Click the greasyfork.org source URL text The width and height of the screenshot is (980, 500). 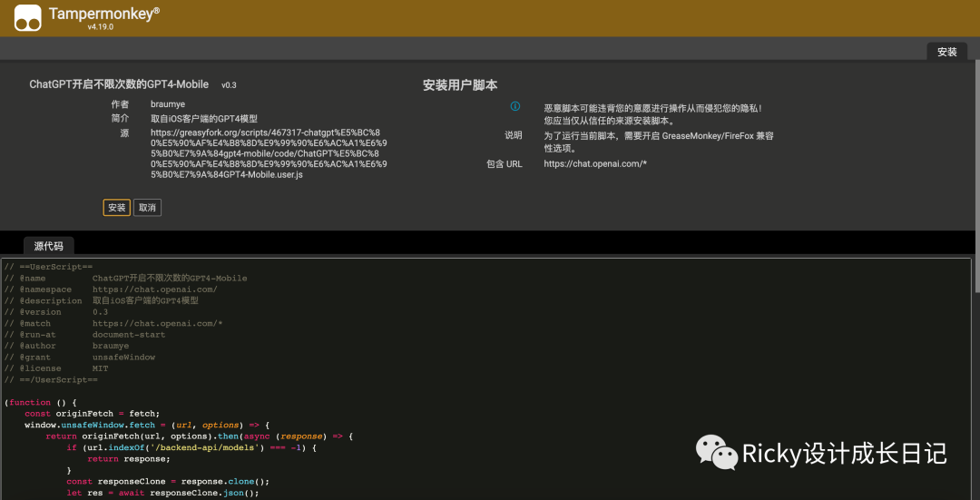(x=269, y=153)
